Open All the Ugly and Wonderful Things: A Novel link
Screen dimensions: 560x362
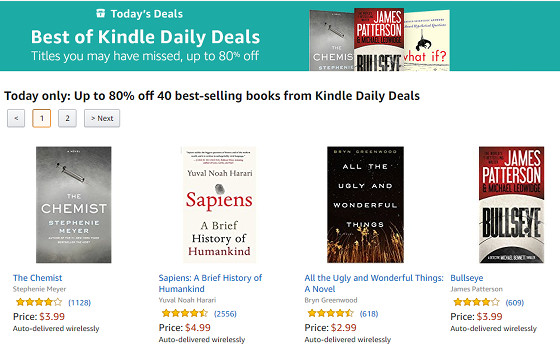(x=374, y=283)
